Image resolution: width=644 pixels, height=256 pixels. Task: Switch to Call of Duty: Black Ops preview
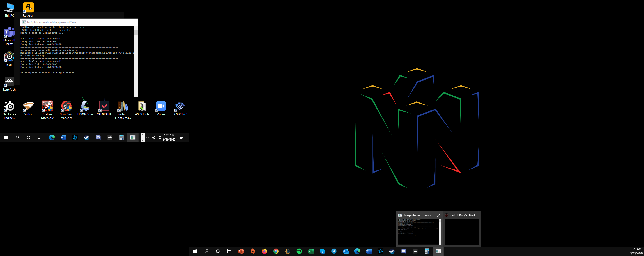click(461, 232)
